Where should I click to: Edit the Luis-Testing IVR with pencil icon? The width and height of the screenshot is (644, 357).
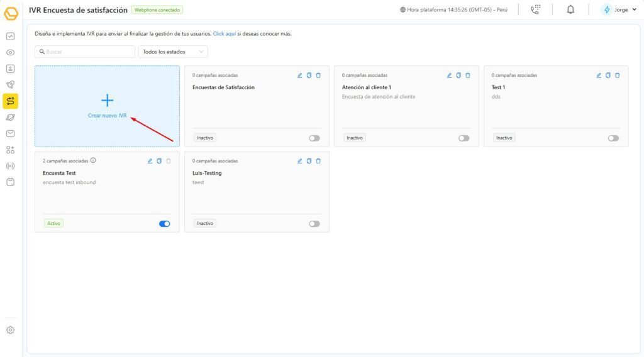[300, 161]
